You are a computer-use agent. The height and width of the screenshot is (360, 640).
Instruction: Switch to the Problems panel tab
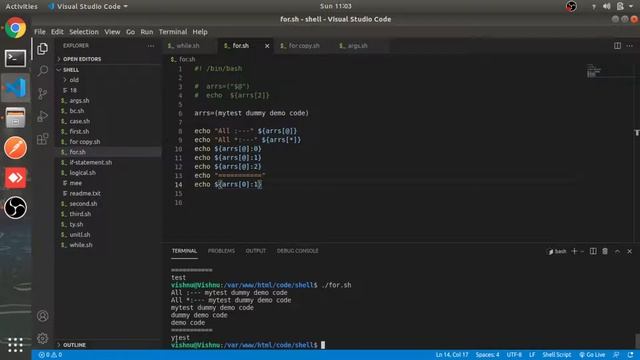point(221,251)
